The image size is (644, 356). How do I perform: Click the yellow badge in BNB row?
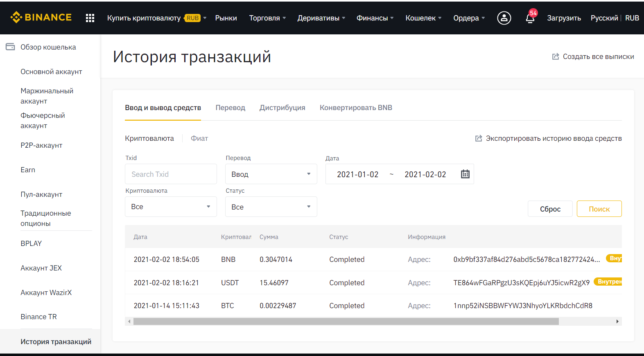coord(614,258)
